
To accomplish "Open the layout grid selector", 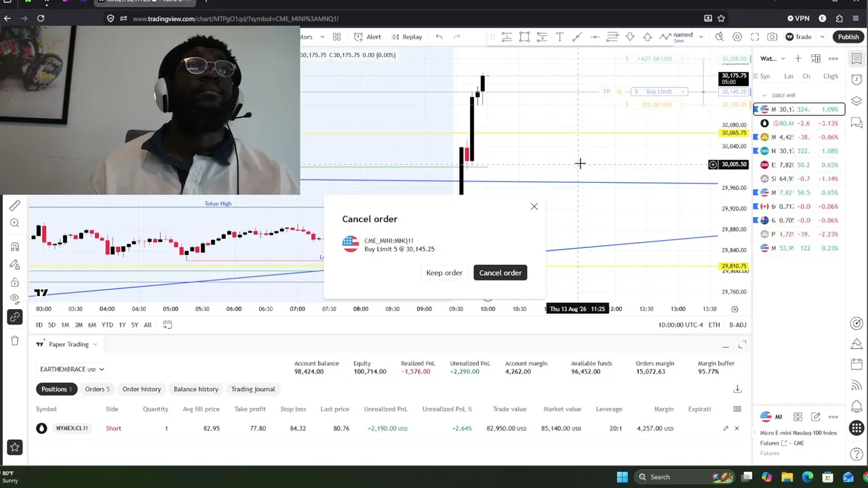I will pos(336,37).
